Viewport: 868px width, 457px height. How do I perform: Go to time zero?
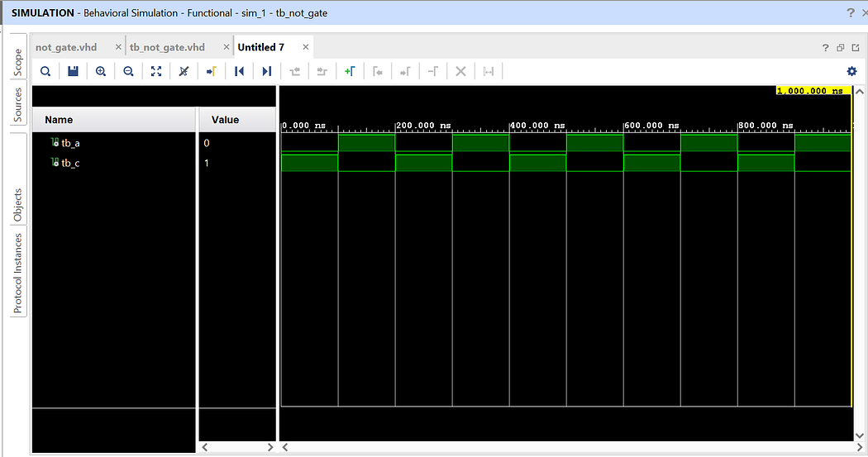pyautogui.click(x=239, y=71)
